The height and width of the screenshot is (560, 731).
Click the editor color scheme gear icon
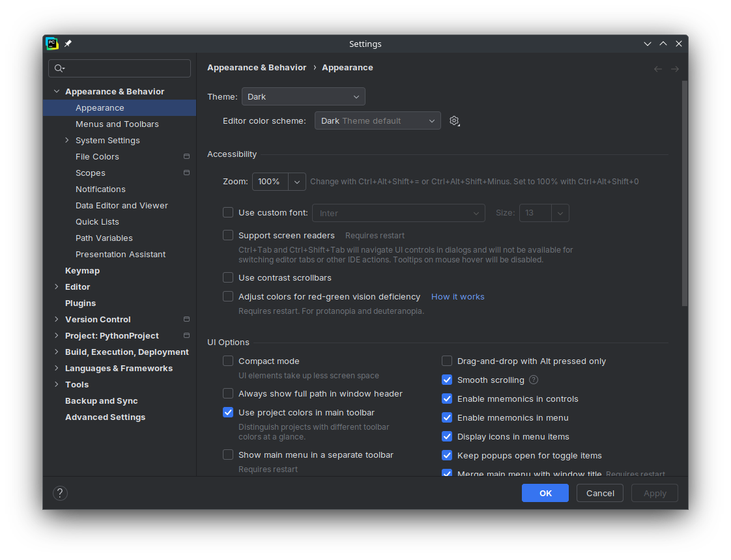pos(454,121)
